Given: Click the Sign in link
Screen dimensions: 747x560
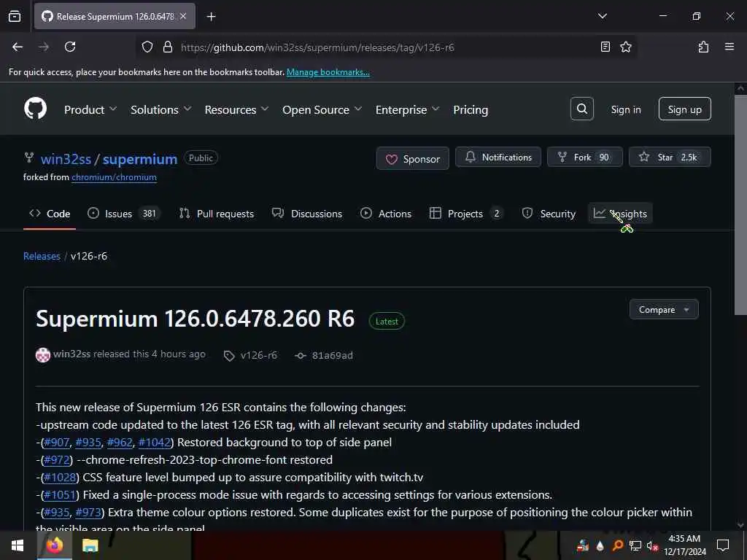Looking at the screenshot, I should click(625, 109).
